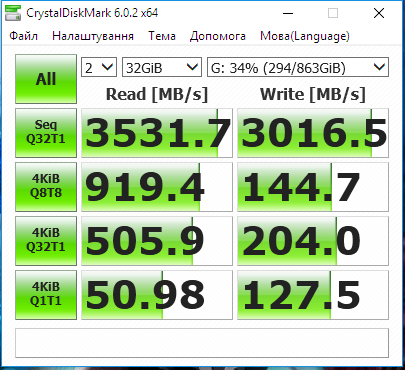Image resolution: width=405 pixels, height=370 pixels.
Task: Click the 4KiB Q1T1 write result 127.5
Action: 313,295
